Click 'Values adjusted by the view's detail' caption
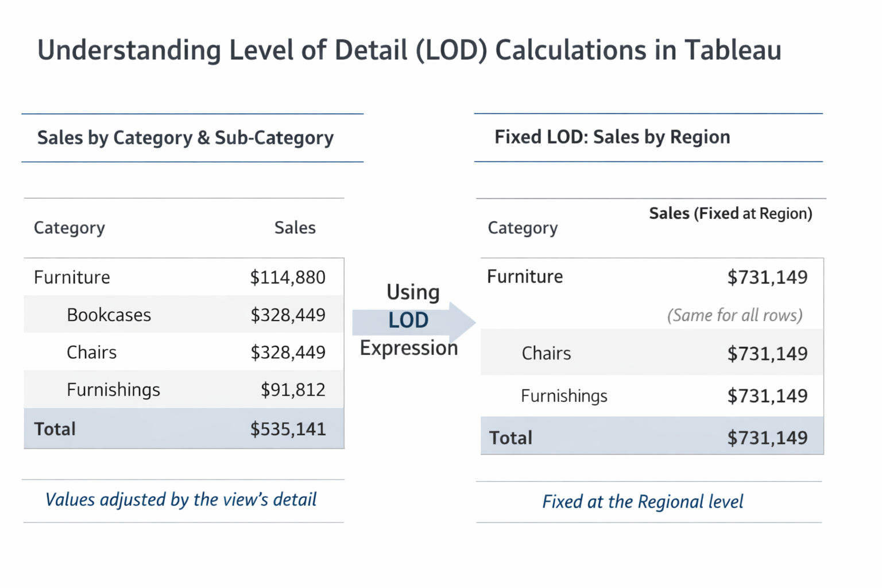 coord(180,500)
